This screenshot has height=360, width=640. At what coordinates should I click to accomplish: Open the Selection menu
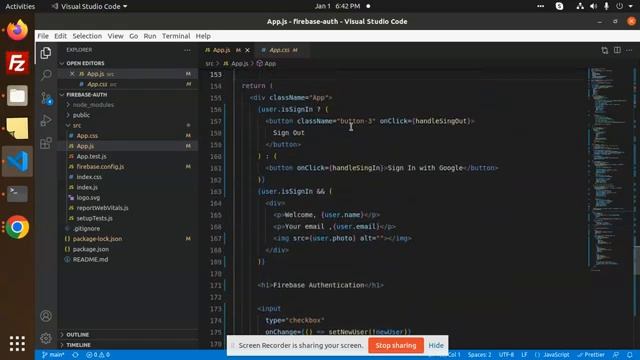coord(87,36)
